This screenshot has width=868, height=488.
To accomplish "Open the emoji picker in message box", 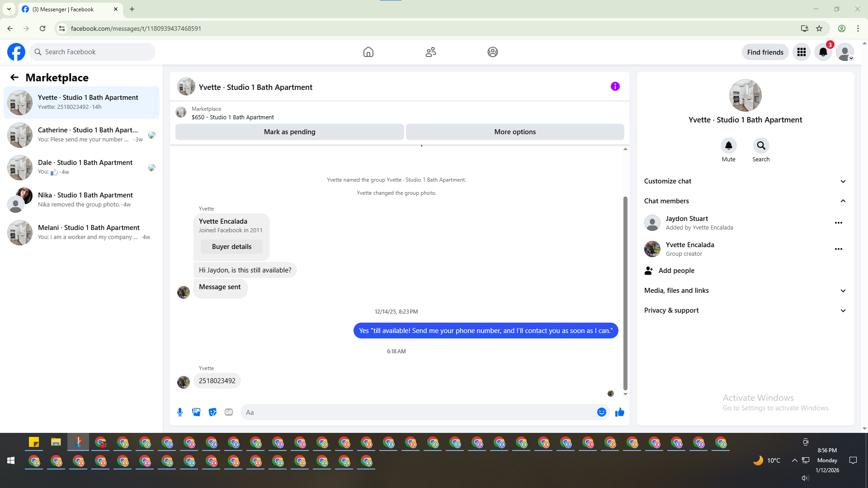I will (601, 412).
